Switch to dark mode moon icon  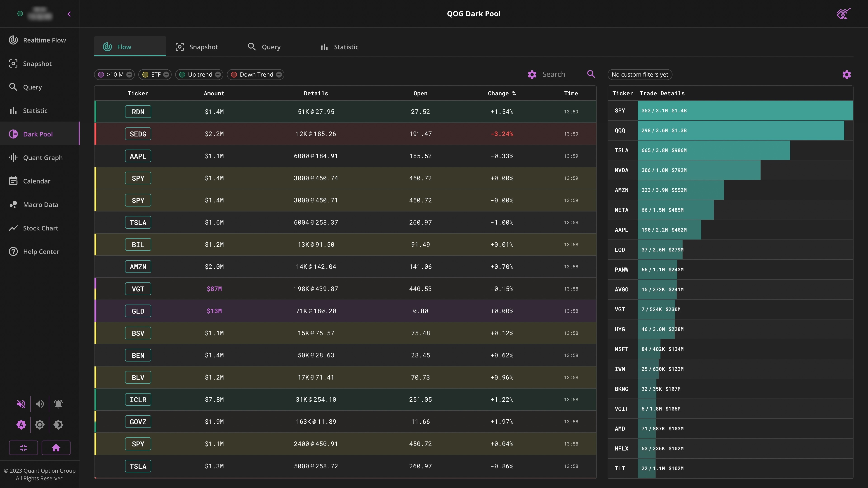point(58,425)
